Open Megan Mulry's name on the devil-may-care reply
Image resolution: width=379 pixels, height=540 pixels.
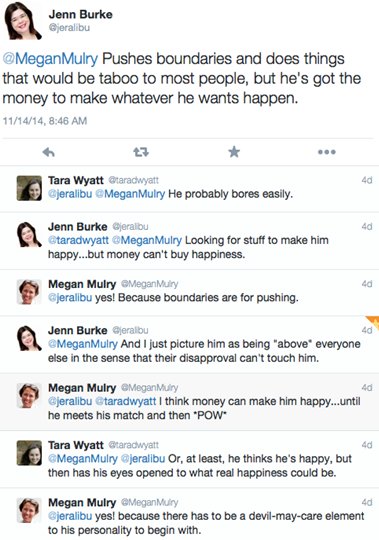click(82, 502)
